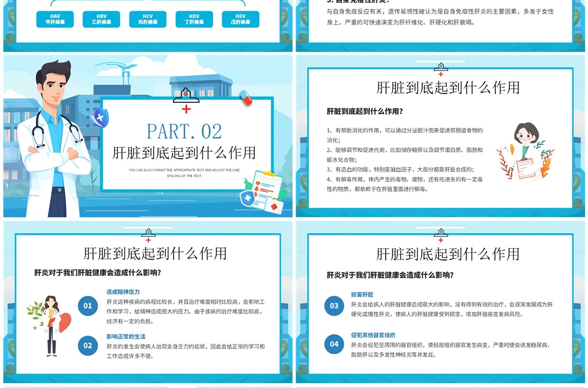Click the question above the 01 item

pos(98,273)
